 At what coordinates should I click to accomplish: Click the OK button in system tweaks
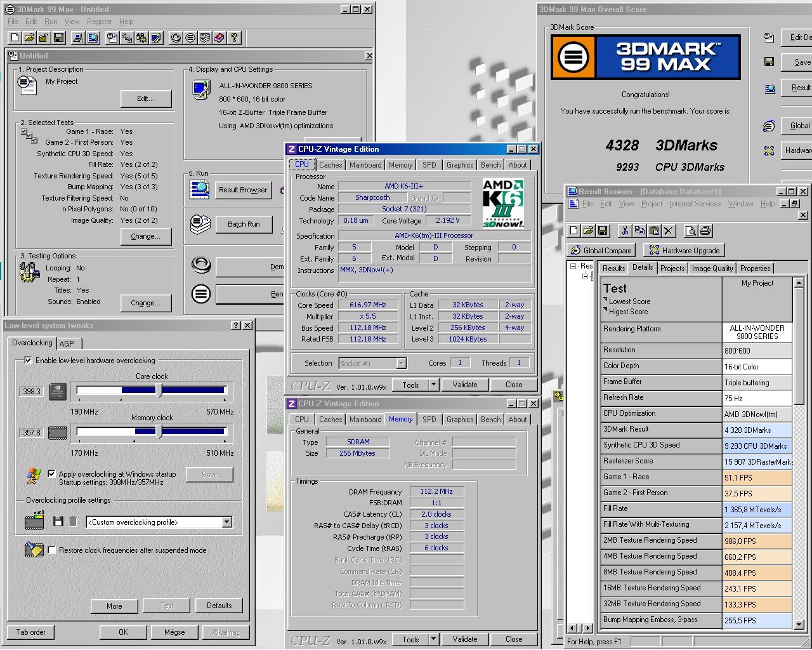[123, 632]
